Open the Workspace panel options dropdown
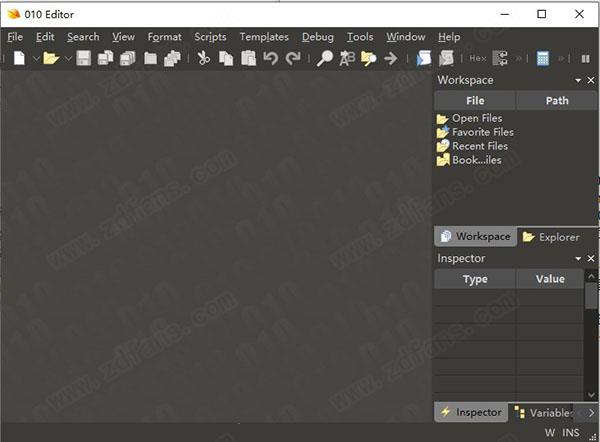 pyautogui.click(x=578, y=80)
